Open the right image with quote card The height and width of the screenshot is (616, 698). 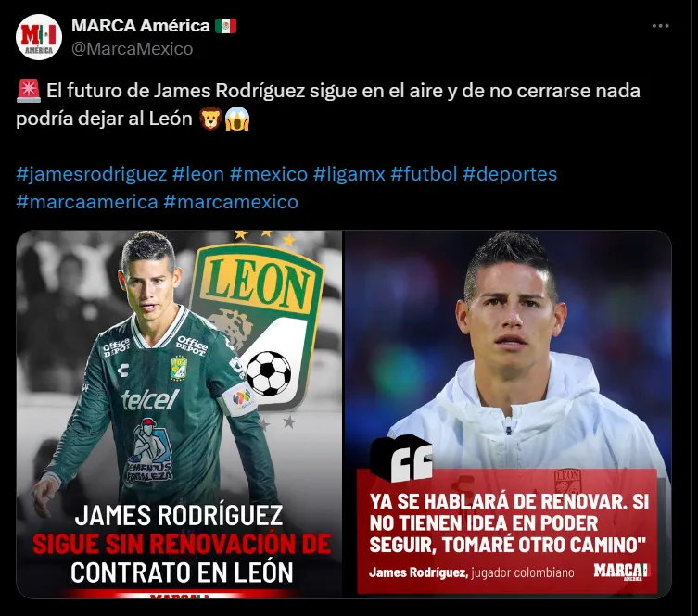[508, 414]
